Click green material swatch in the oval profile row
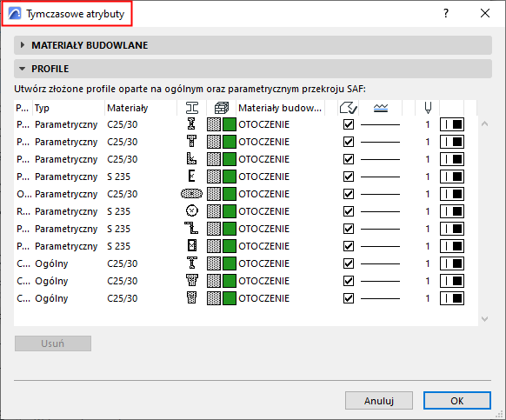 (x=230, y=194)
